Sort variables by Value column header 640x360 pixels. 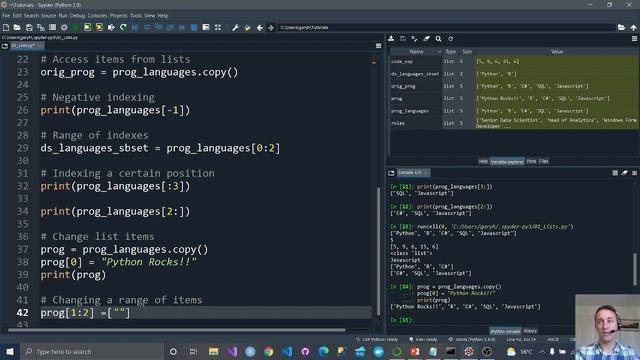point(557,52)
